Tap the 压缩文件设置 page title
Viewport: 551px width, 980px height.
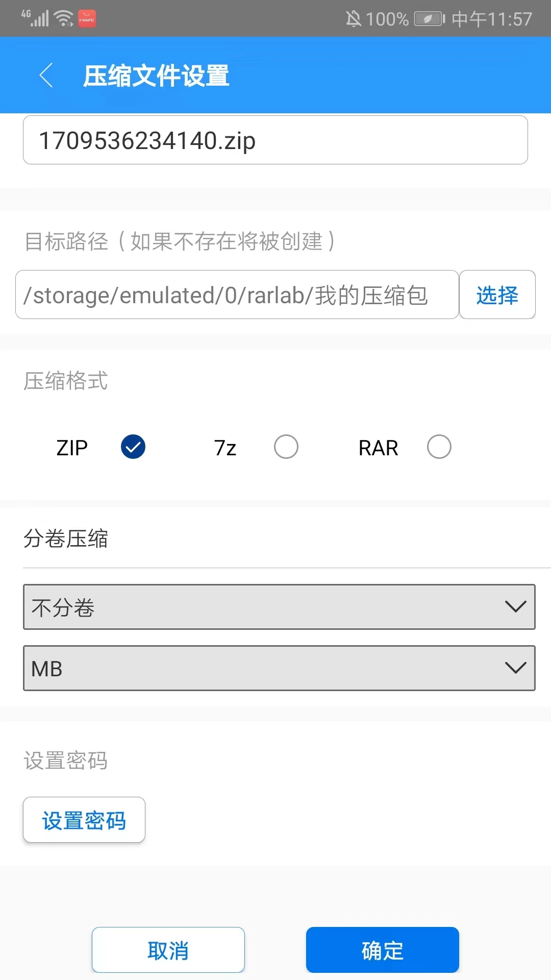156,76
